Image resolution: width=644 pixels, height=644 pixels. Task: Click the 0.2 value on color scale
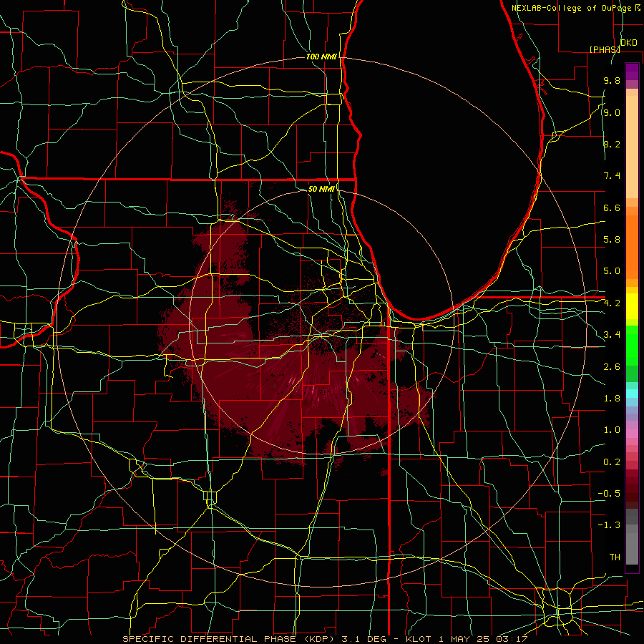[612, 462]
